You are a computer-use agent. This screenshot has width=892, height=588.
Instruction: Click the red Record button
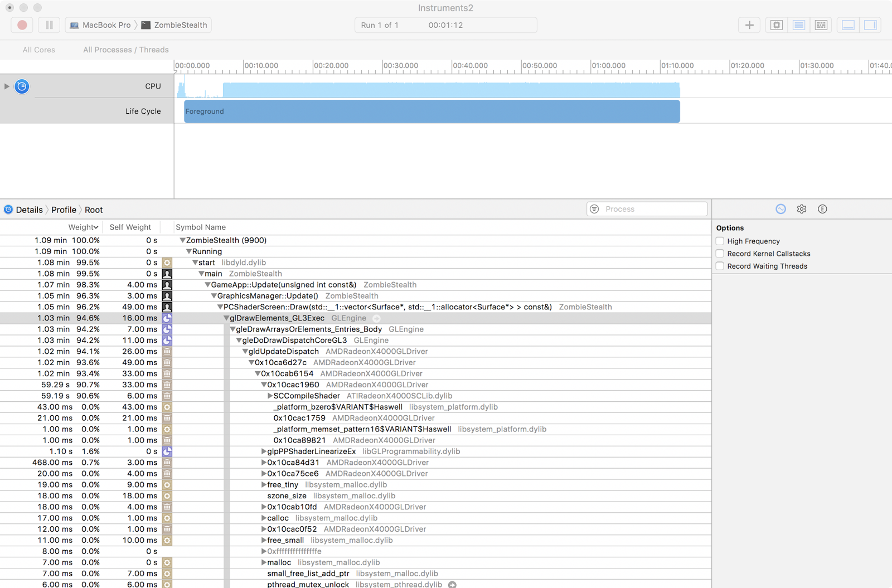click(22, 25)
